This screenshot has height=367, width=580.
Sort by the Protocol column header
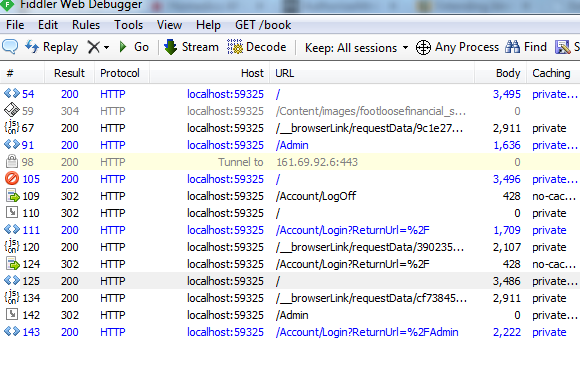(x=122, y=73)
